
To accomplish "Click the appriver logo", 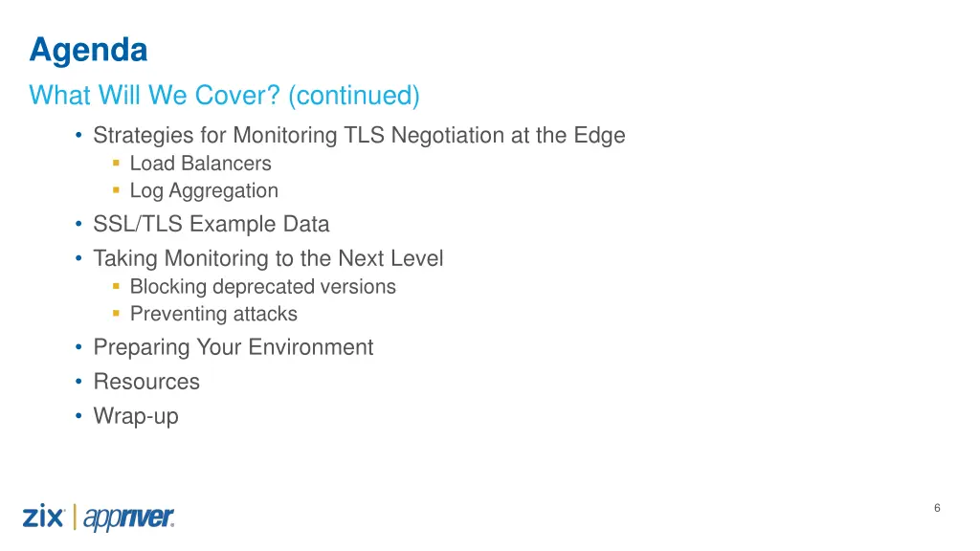I will (x=129, y=518).
